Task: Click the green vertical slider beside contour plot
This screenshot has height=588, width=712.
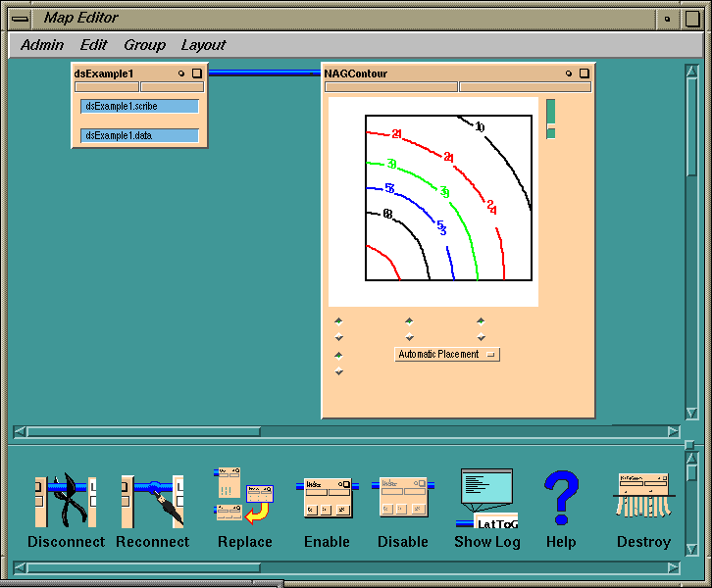Action: click(550, 112)
